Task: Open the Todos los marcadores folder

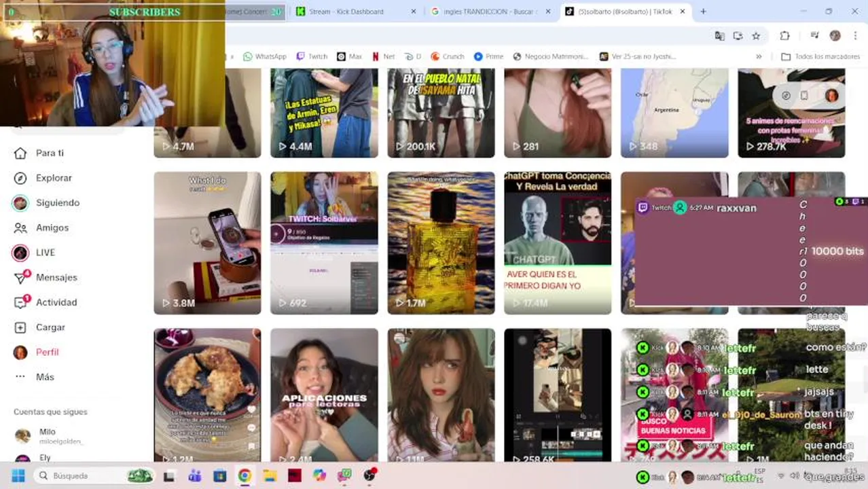Action: [820, 56]
